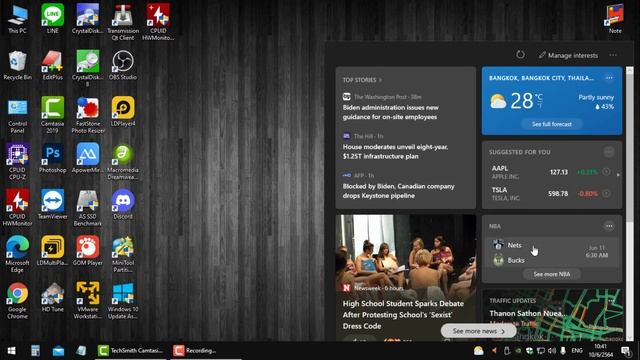The width and height of the screenshot is (640, 360).
Task: Open ApowerMirror desktop shortcut
Action: [x=88, y=158]
